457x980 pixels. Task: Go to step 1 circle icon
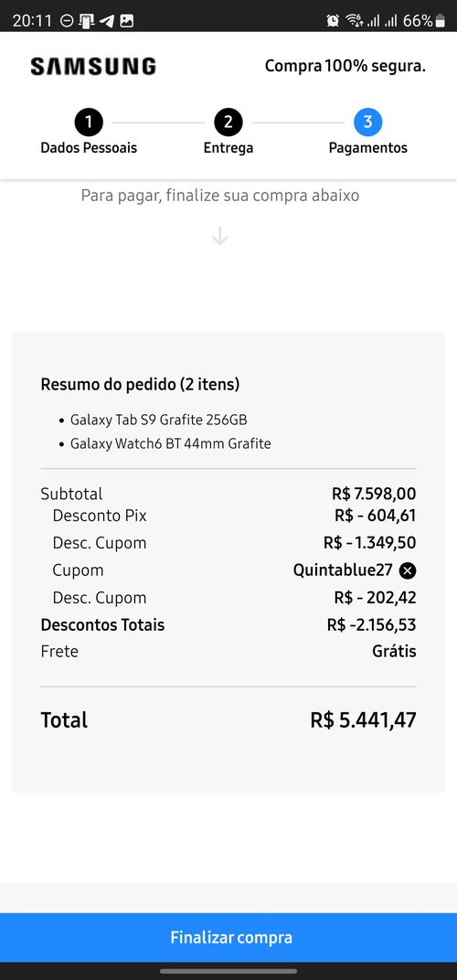click(89, 122)
